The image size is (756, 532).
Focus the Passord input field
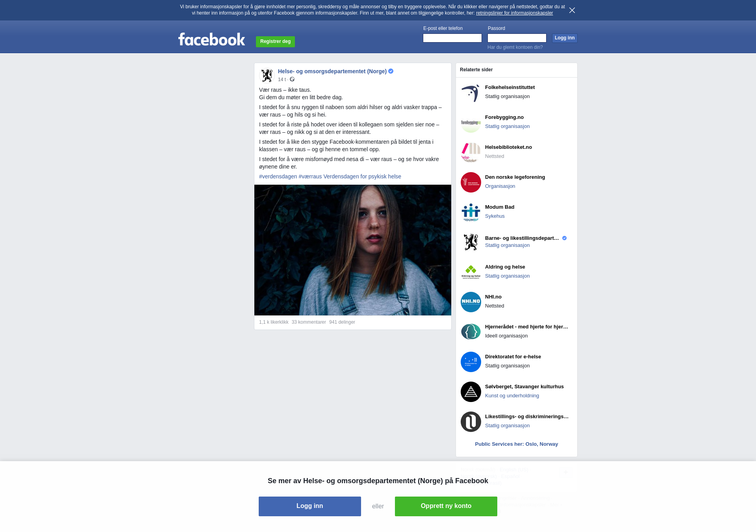coord(517,38)
